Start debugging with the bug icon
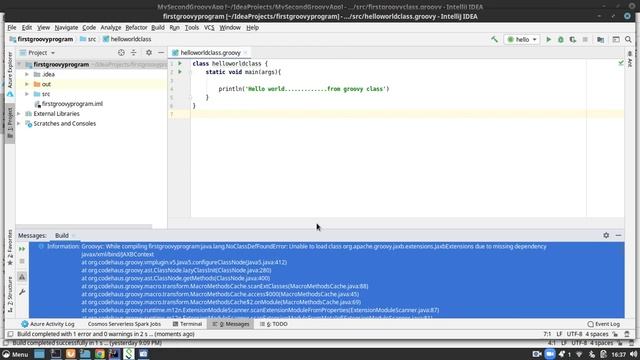640x360 pixels. tap(561, 40)
